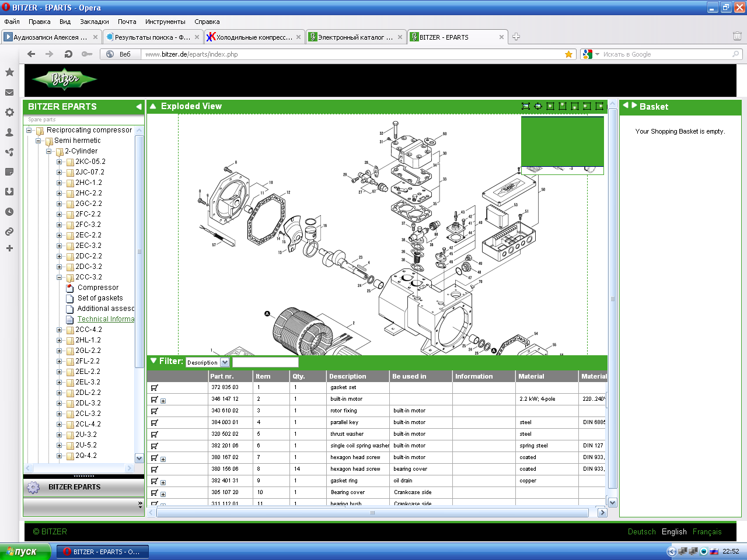Switch to Холодильные компресс... tab

coord(254,37)
